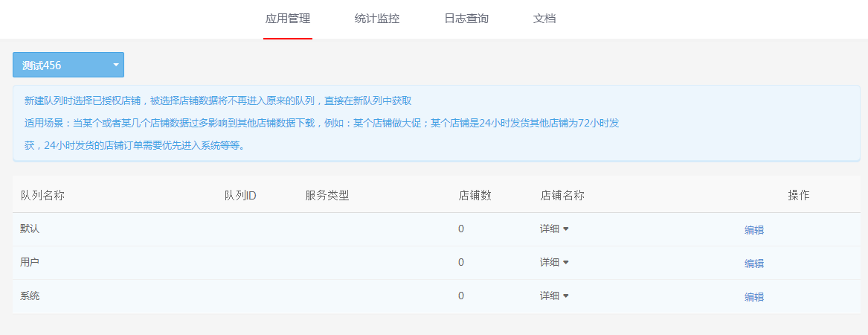Click the 店铺名称 column header

pyautogui.click(x=562, y=196)
